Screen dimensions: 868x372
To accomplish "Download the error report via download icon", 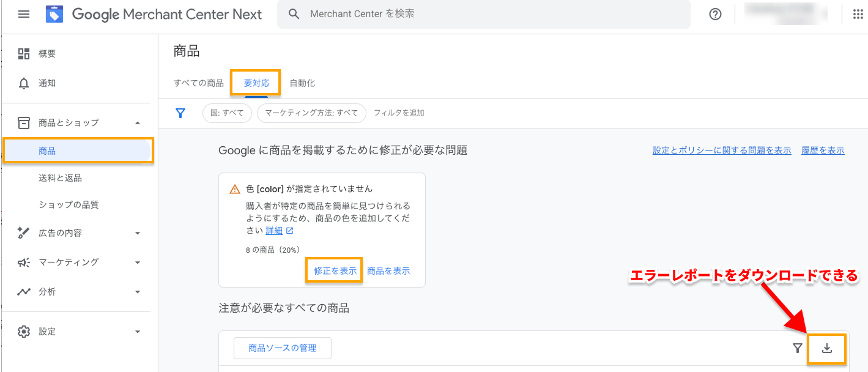I will point(826,348).
